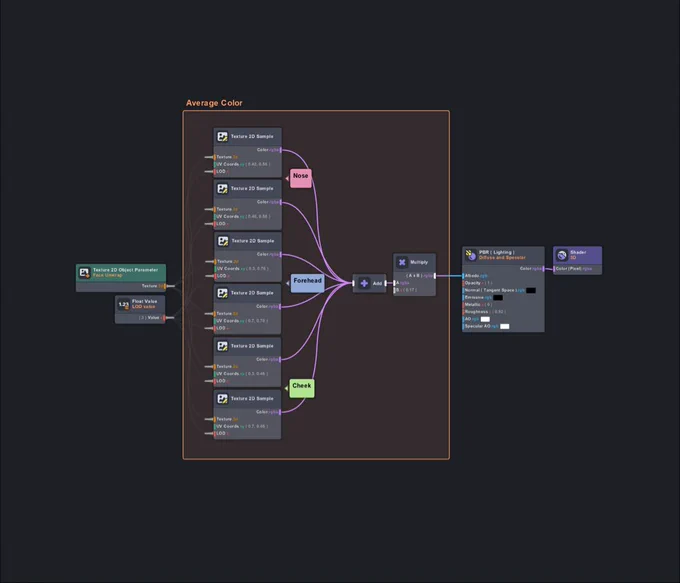Select the green Cheek sticky note
The image size is (680, 583).
coord(301,388)
